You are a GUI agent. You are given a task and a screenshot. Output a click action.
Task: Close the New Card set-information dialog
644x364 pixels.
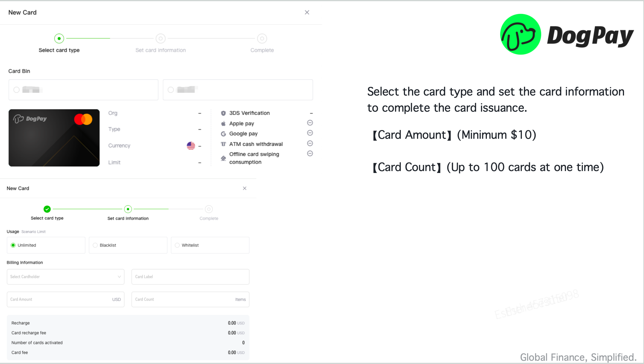(245, 188)
